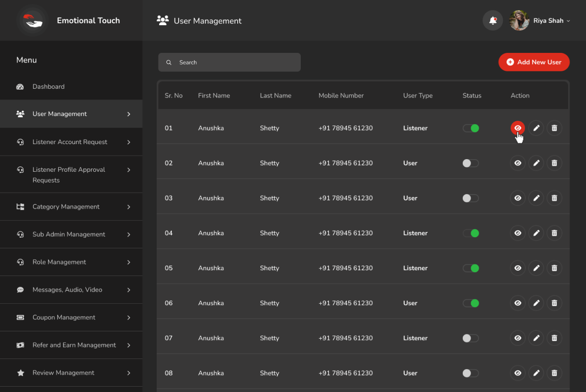
Task: View details of row 06 with eye icon
Action: pyautogui.click(x=518, y=303)
